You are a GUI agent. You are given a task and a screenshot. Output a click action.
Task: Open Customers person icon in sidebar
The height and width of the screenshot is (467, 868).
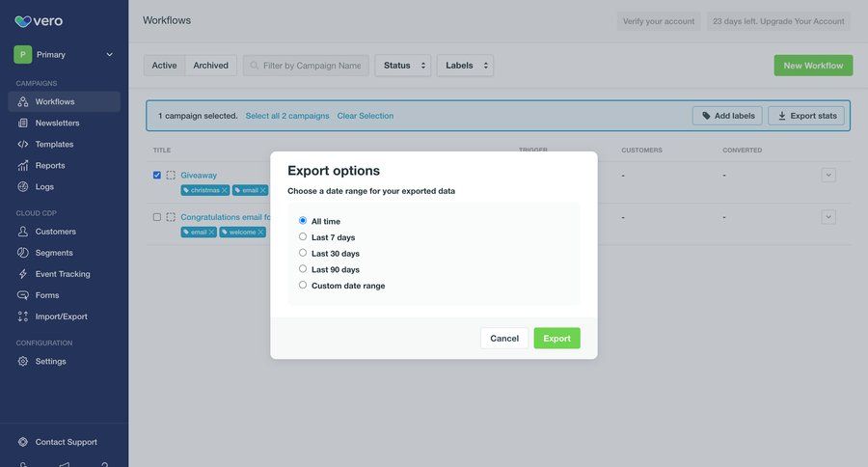coord(23,232)
